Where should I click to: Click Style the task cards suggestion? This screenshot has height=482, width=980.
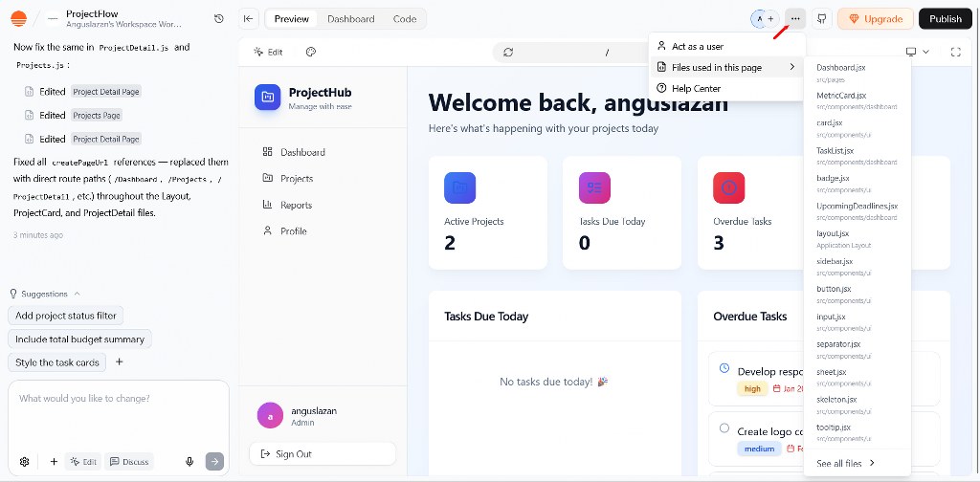click(x=56, y=362)
